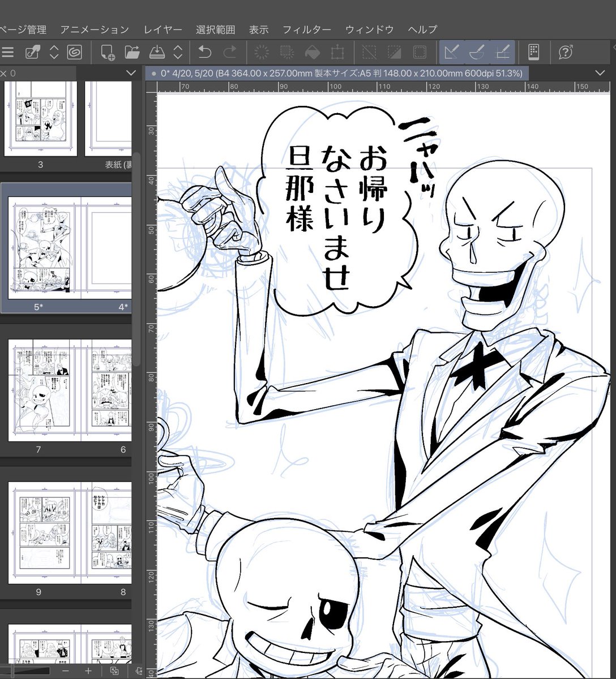Click the Clear (burst-shaped) icon
The image size is (616, 679).
pyautogui.click(x=262, y=53)
